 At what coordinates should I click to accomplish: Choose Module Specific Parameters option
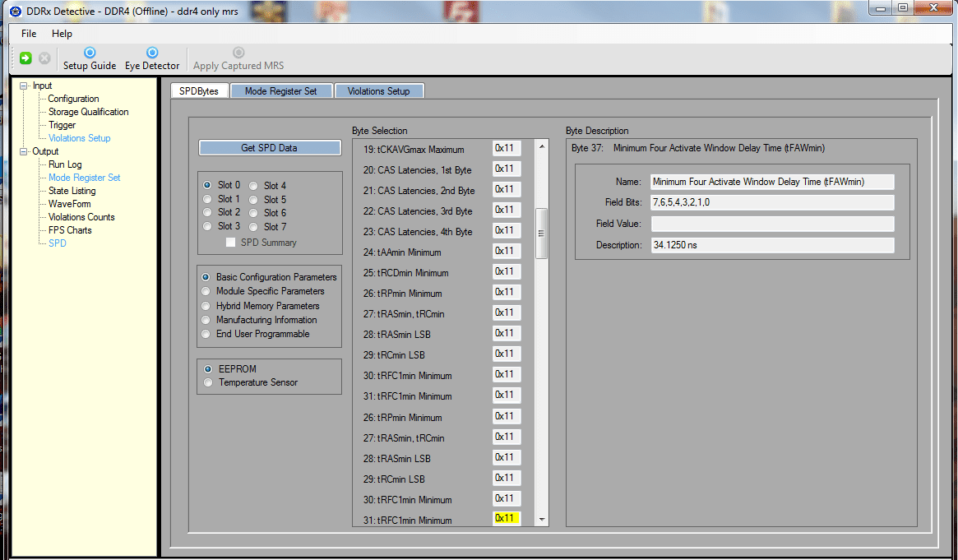click(x=206, y=291)
